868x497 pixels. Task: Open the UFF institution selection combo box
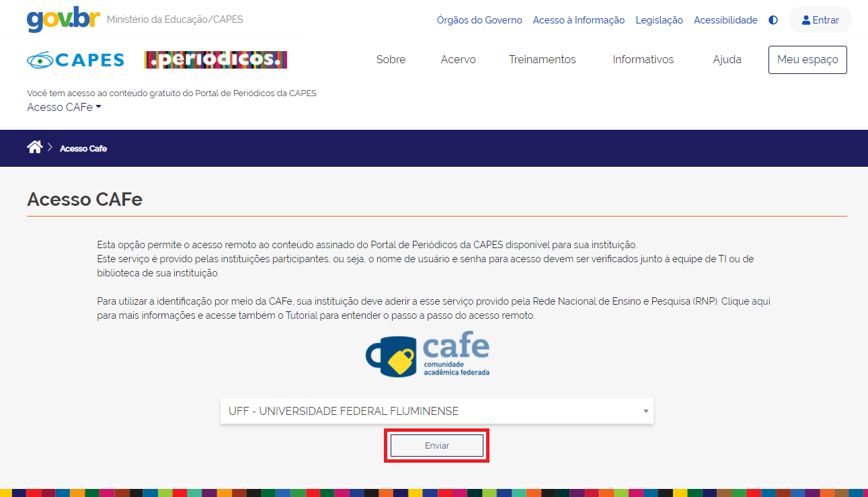click(x=436, y=411)
